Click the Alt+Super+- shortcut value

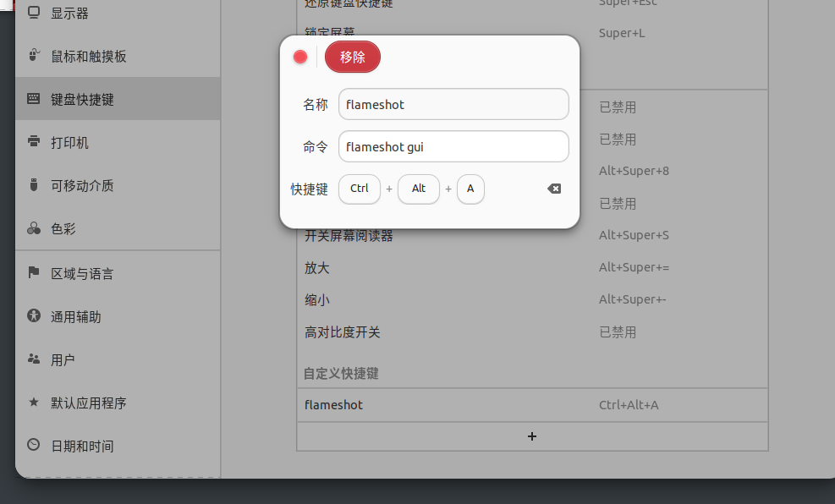click(632, 299)
